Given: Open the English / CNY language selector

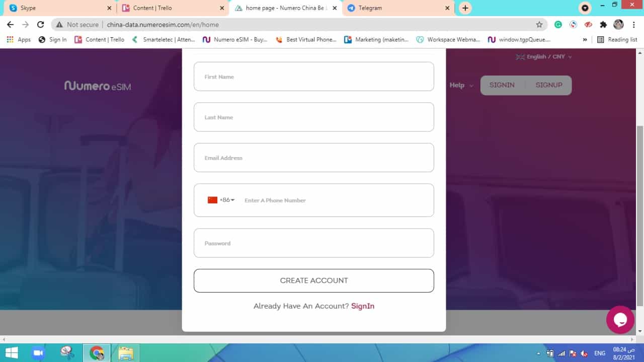Looking at the screenshot, I should click(544, 57).
